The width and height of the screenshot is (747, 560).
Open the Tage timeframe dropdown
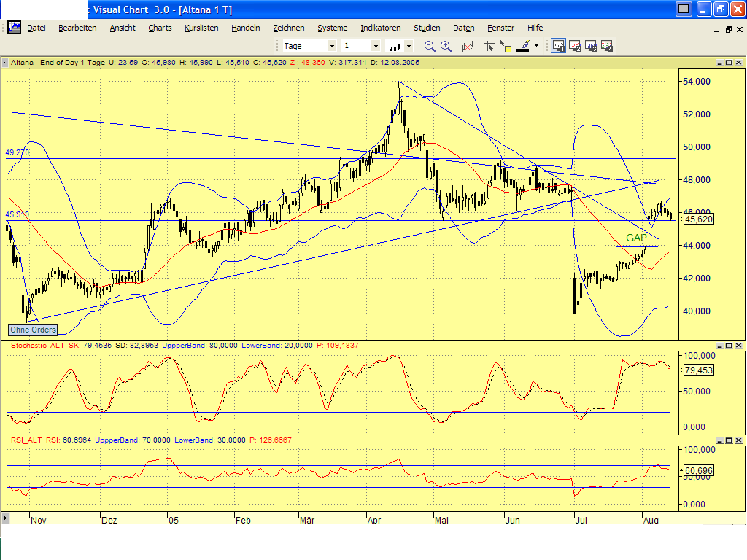(x=333, y=45)
